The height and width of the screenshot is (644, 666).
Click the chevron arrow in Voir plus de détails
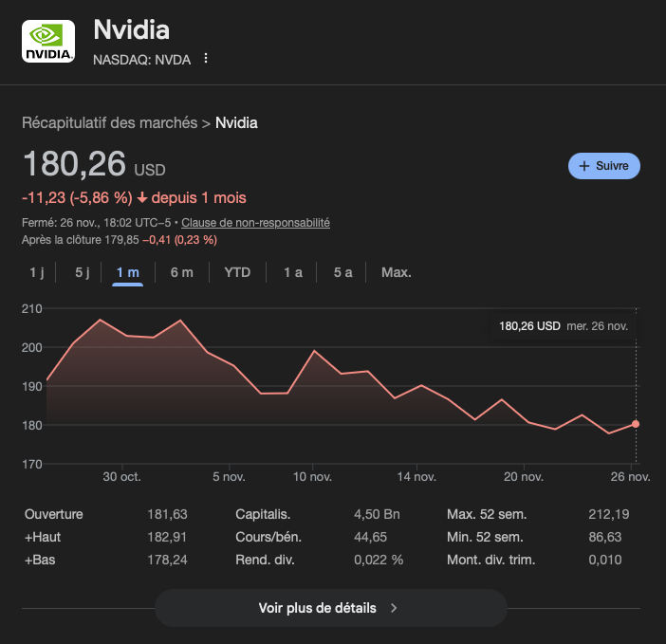[x=394, y=608]
